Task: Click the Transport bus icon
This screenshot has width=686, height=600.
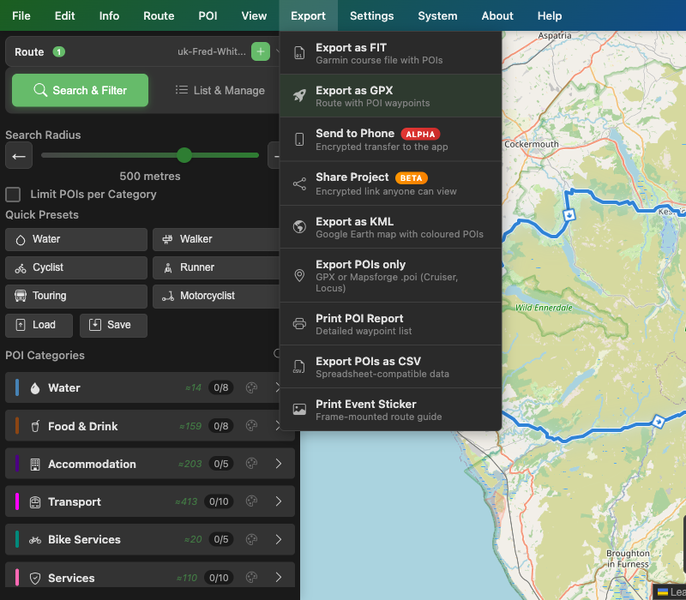Action: pyautogui.click(x=35, y=502)
